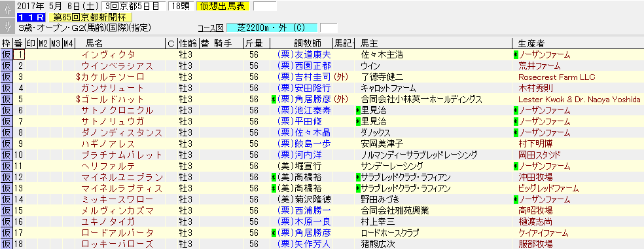Click the 芝2200m・外 (C) course field
This screenshot has height=249, width=644.
[272, 28]
